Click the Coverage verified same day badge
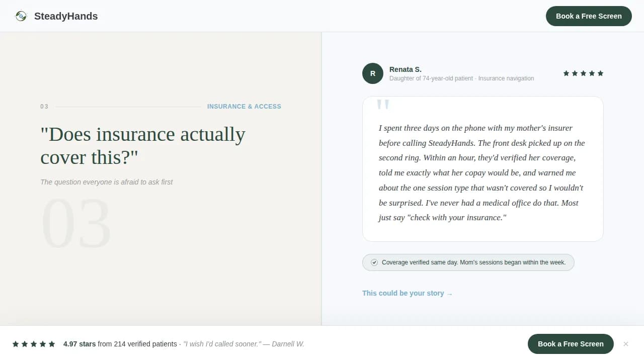This screenshot has height=362, width=644. coord(468,262)
